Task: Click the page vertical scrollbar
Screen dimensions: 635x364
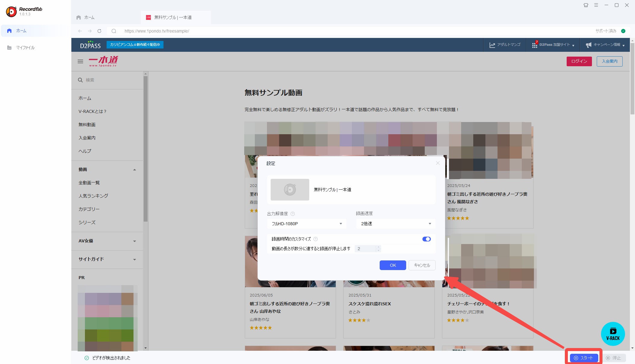Action: pos(632,79)
